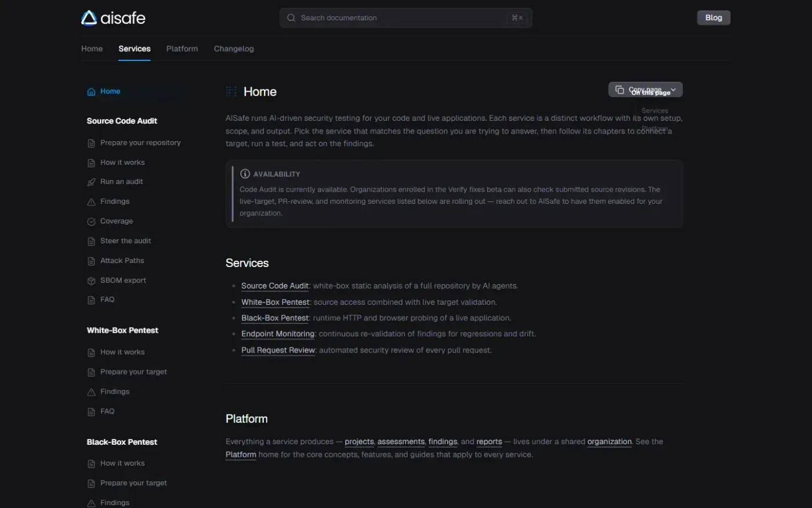The height and width of the screenshot is (508, 812).
Task: Select the Services navigation tab
Action: [x=135, y=49]
